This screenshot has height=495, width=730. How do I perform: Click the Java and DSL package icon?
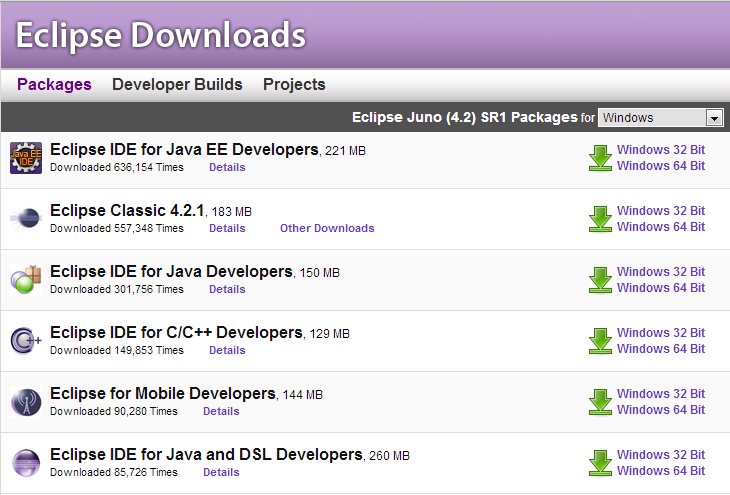click(25, 463)
